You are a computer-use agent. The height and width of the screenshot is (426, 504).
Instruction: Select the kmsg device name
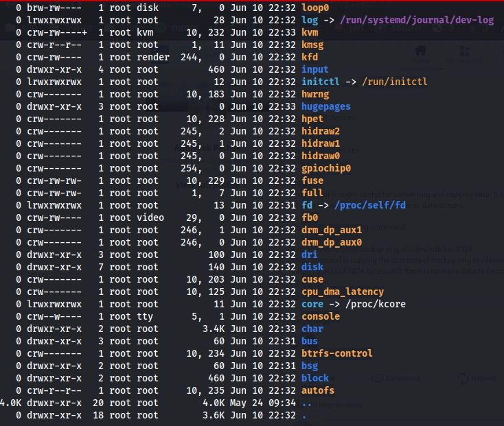[312, 45]
